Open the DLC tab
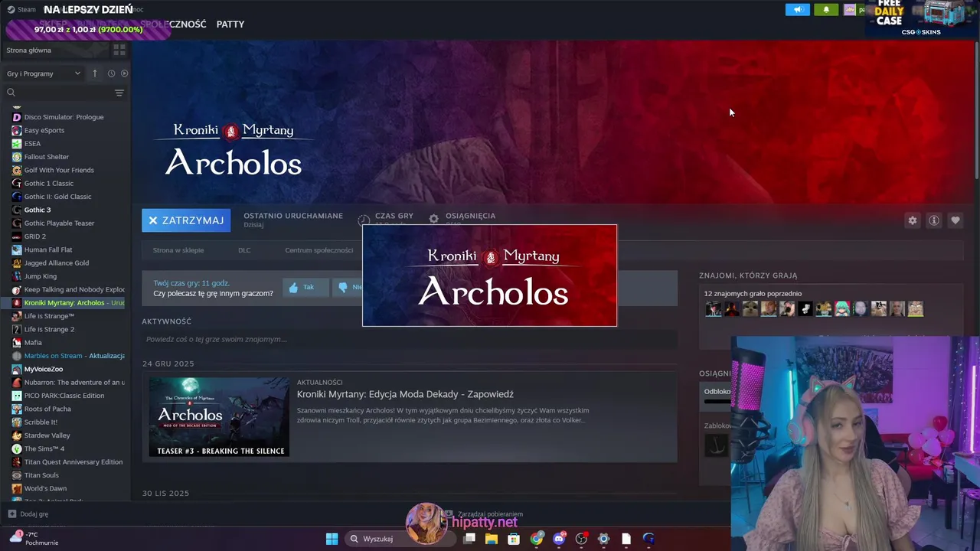980x551 pixels. pos(244,250)
